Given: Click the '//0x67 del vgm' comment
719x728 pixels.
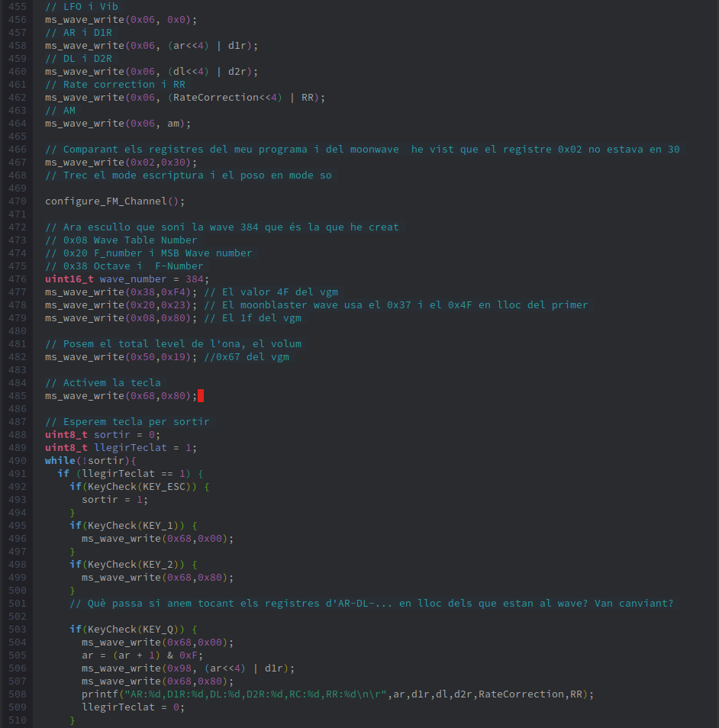Looking at the screenshot, I should pos(247,357).
